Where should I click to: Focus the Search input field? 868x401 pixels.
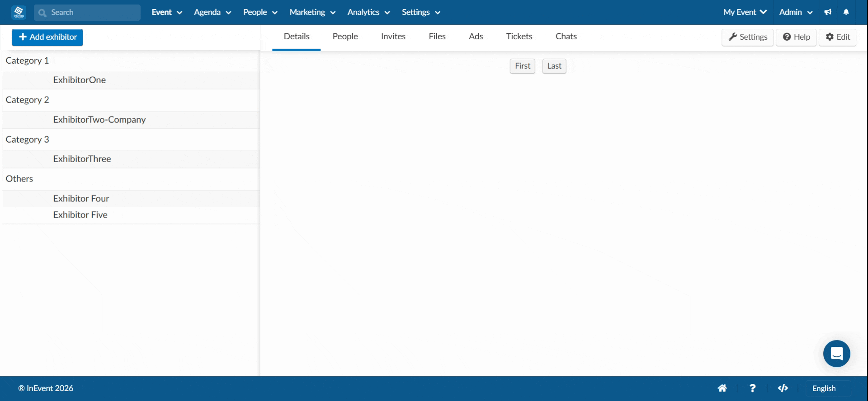87,13
